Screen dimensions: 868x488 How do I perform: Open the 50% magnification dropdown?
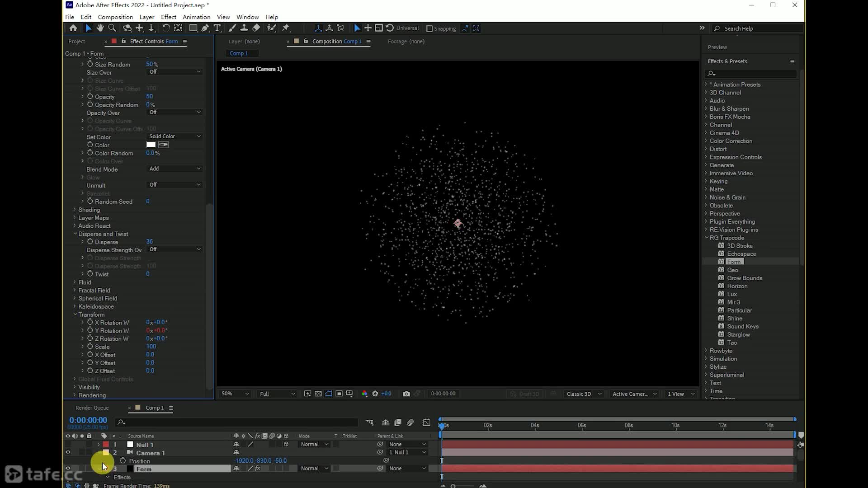(x=235, y=394)
